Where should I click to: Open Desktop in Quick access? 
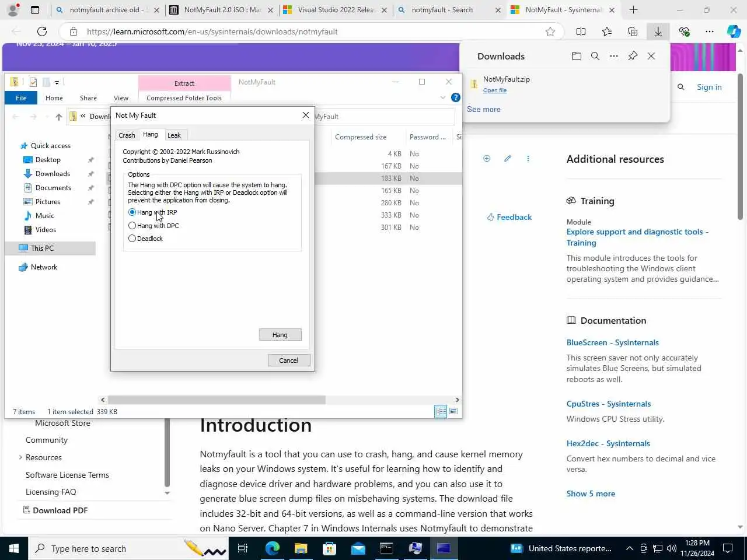pos(48,160)
